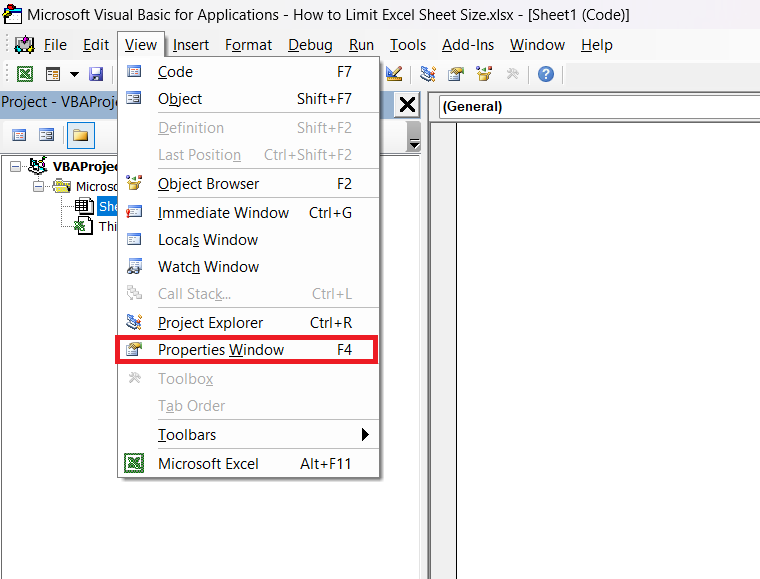Click the Locals Window icon in View menu

click(x=134, y=239)
